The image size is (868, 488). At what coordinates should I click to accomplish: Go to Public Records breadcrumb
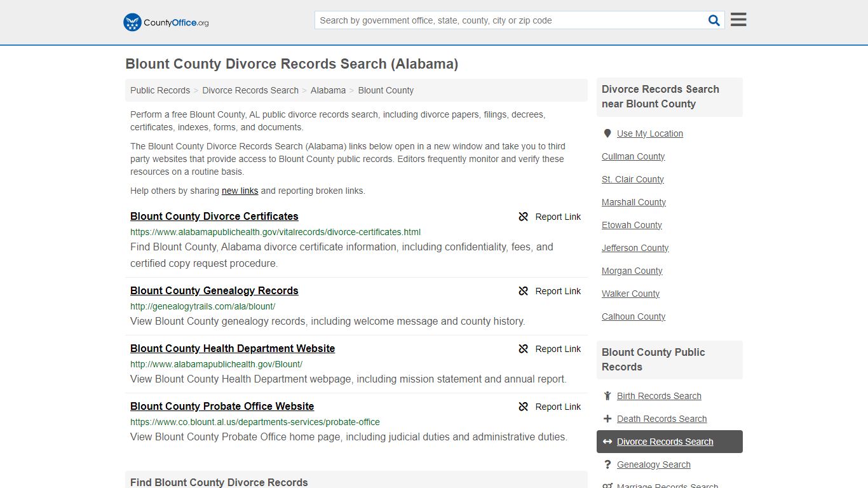coord(160,90)
